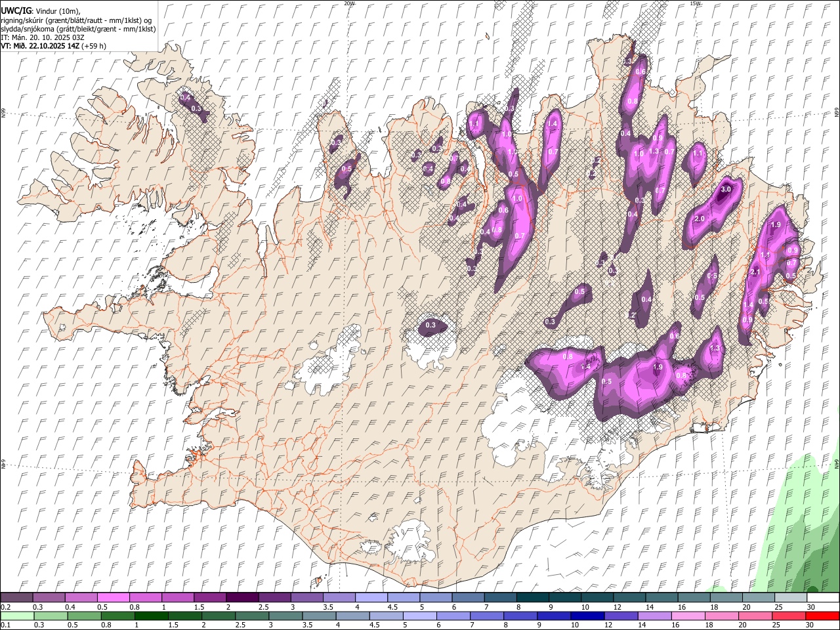Pick upper legend swatch between 8 and 9
Viewport: 840px width, 630px height.
532,598
